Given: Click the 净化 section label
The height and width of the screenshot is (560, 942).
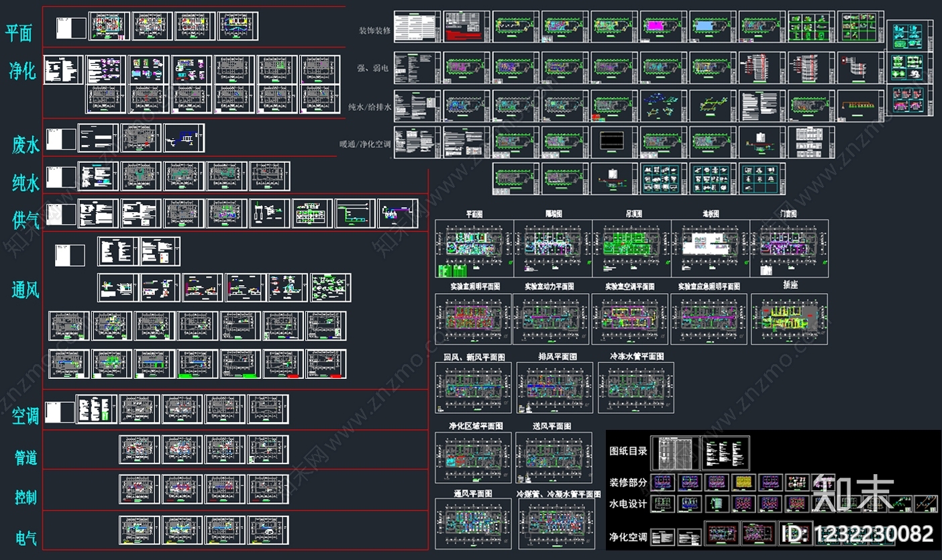Looking at the screenshot, I should pyautogui.click(x=22, y=70).
